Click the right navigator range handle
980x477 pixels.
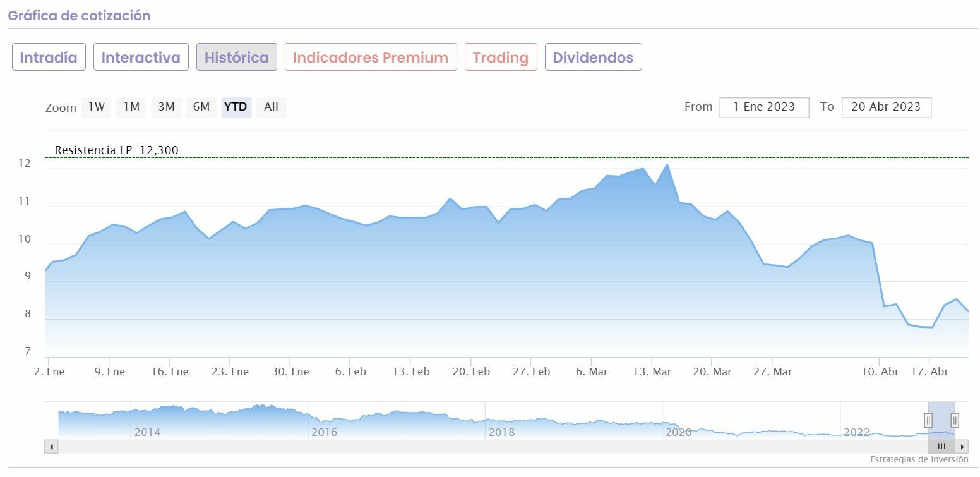click(955, 420)
